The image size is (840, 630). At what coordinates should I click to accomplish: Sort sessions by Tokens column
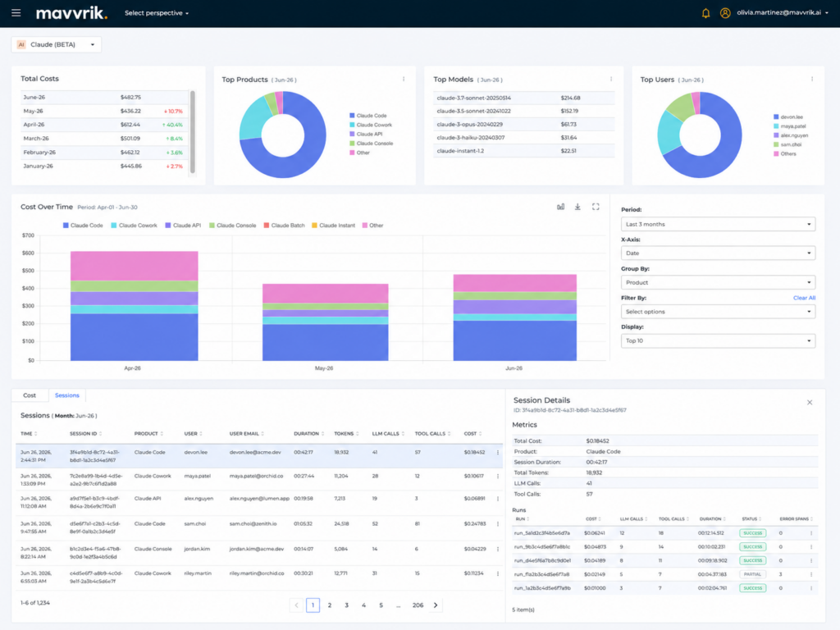coord(347,434)
